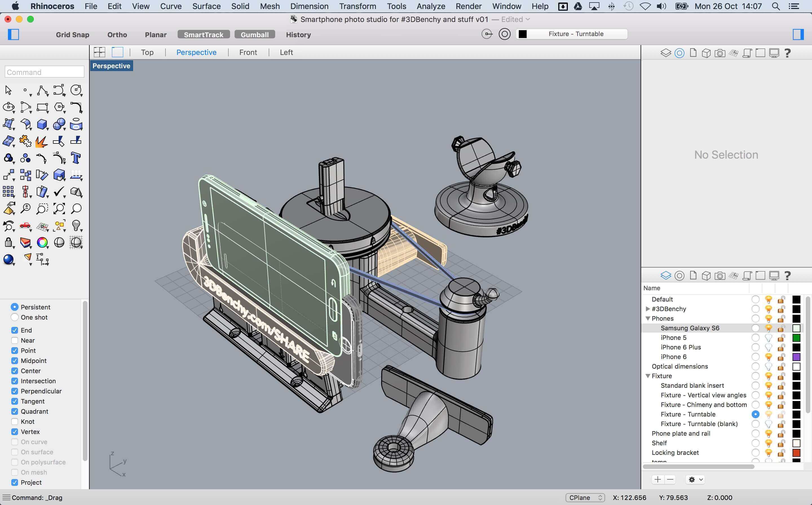Select the padlock Lock objects tool
812x505 pixels.
(x=8, y=242)
